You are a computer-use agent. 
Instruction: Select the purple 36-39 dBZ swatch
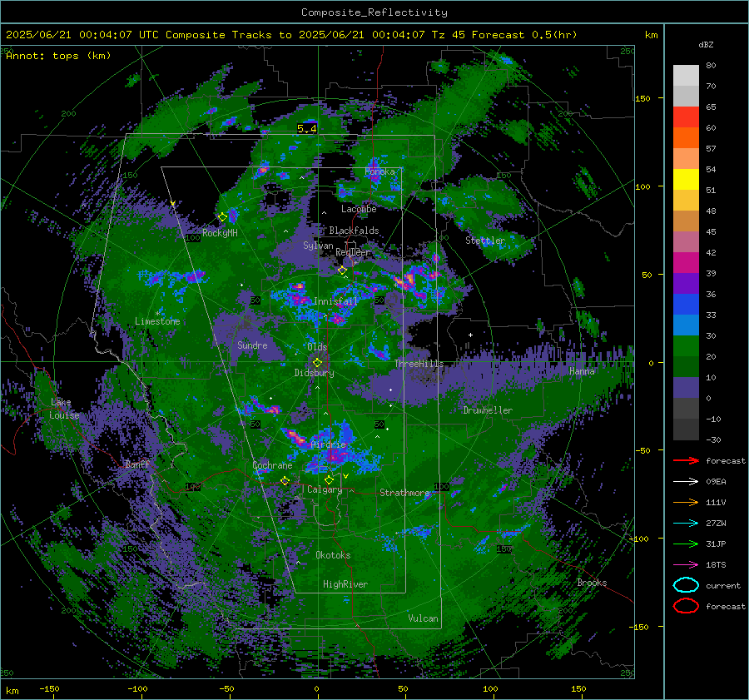click(686, 284)
